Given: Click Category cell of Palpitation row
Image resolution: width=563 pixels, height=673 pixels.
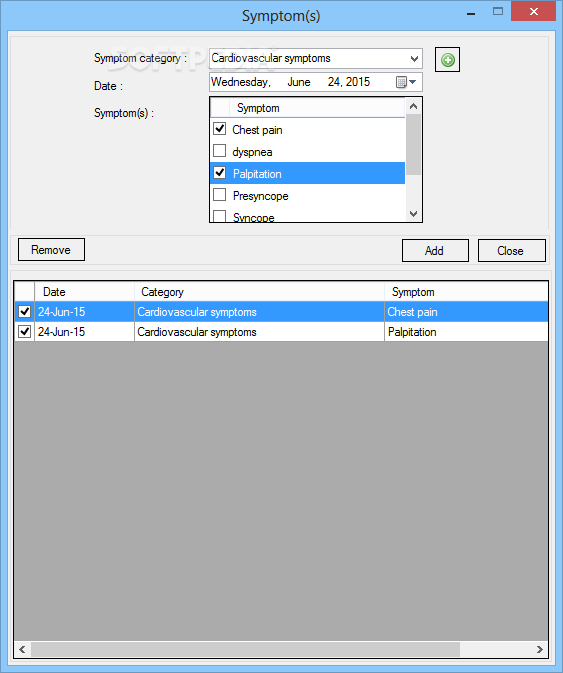Looking at the screenshot, I should pos(259,332).
